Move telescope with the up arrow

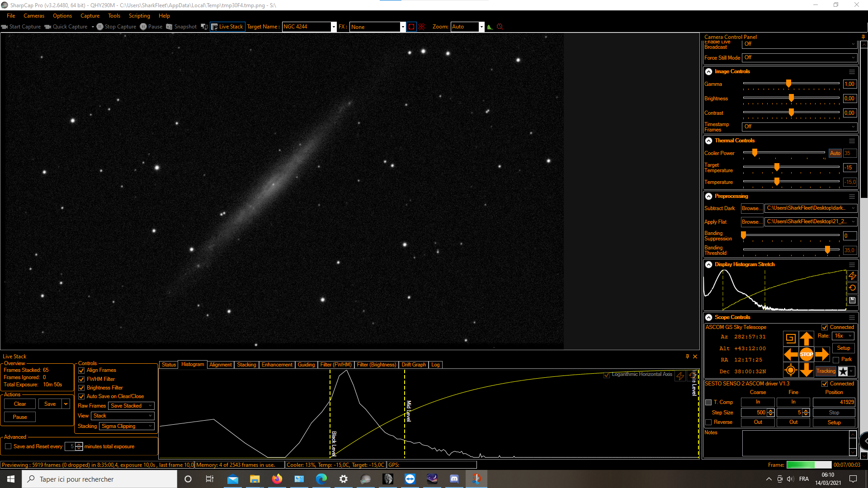pos(806,338)
